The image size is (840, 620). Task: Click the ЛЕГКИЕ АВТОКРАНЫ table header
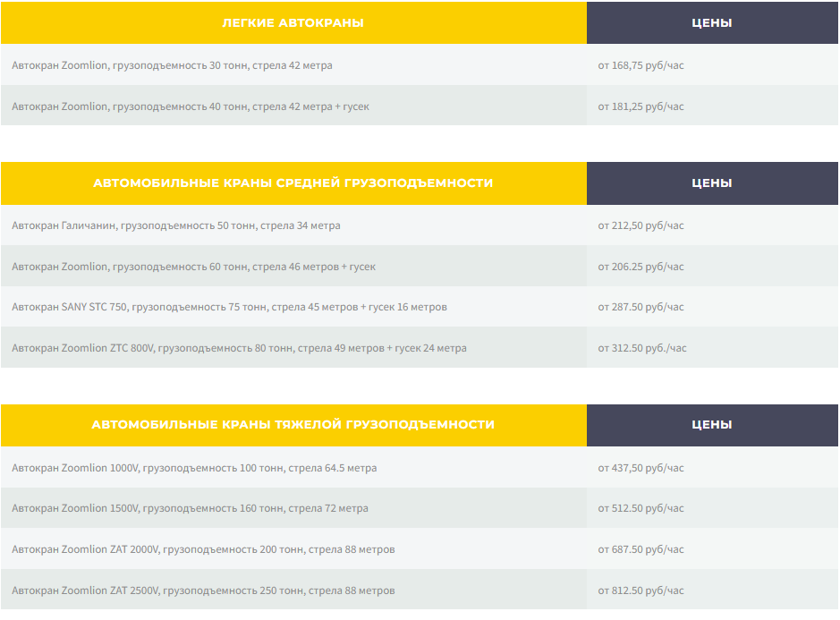coord(293,22)
